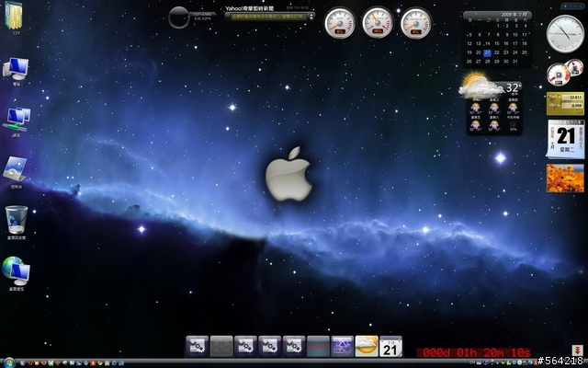Image resolution: width=588 pixels, height=368 pixels.
Task: Click the purple triangle icon in the dock
Action: [x=343, y=346]
